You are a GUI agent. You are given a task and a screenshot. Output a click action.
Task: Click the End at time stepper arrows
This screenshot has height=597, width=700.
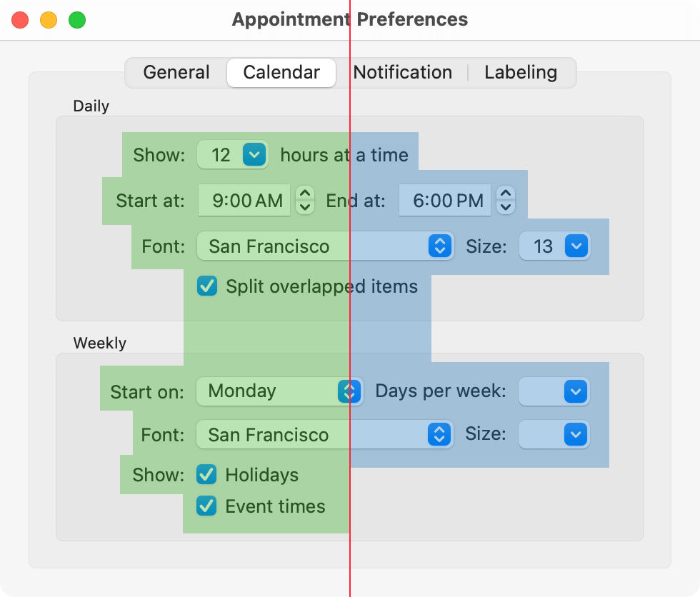pos(506,200)
